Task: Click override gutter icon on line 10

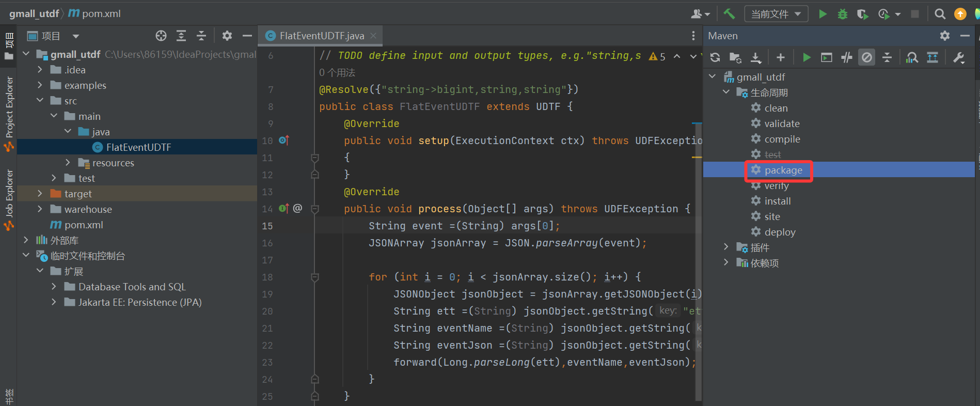Action: tap(283, 140)
